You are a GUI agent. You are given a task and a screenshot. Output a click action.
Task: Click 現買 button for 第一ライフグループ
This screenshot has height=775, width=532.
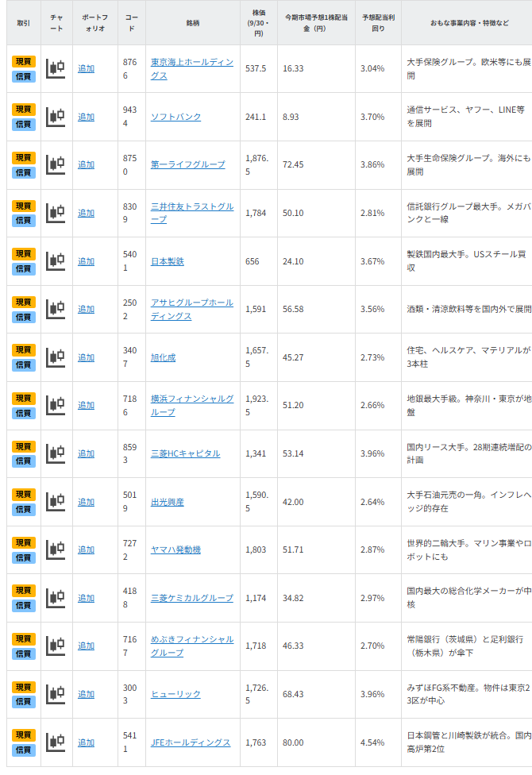(x=24, y=158)
